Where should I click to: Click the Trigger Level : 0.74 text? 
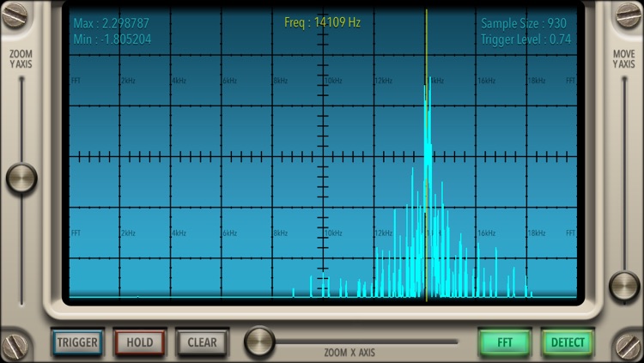[x=526, y=39]
